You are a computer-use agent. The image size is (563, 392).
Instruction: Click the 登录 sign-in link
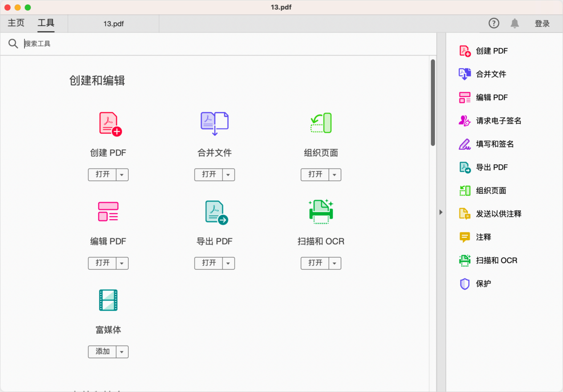click(542, 24)
